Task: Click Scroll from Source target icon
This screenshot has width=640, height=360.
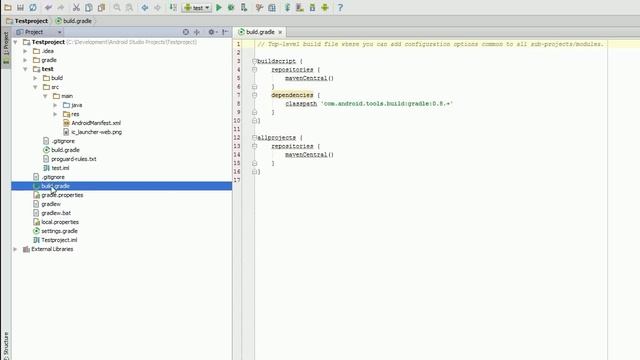Action: pos(186,32)
